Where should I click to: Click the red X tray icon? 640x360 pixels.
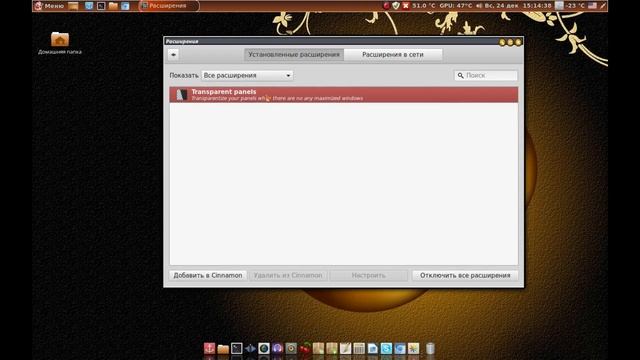tap(405, 6)
